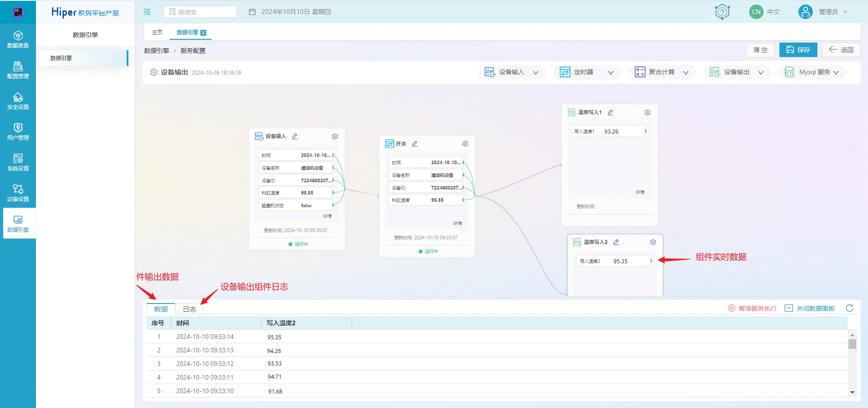Select the row with value 94.71
Screen dimensions: 868x408
point(496,377)
